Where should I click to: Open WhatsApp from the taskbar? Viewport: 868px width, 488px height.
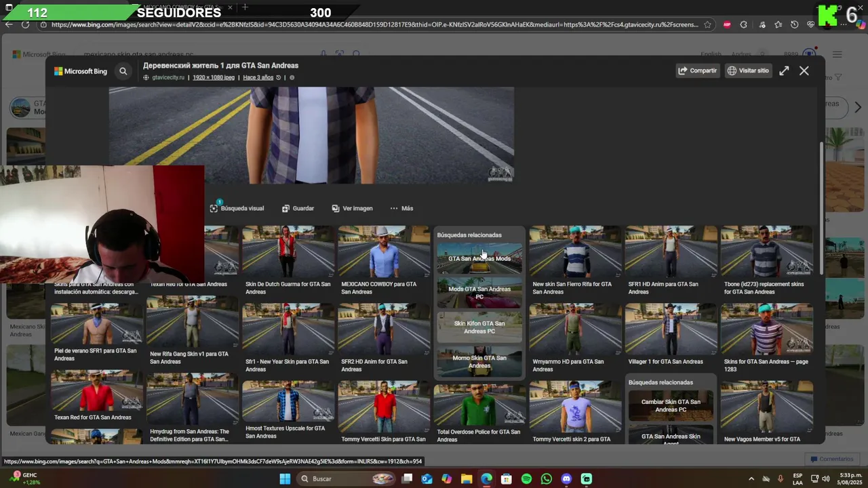click(x=547, y=479)
